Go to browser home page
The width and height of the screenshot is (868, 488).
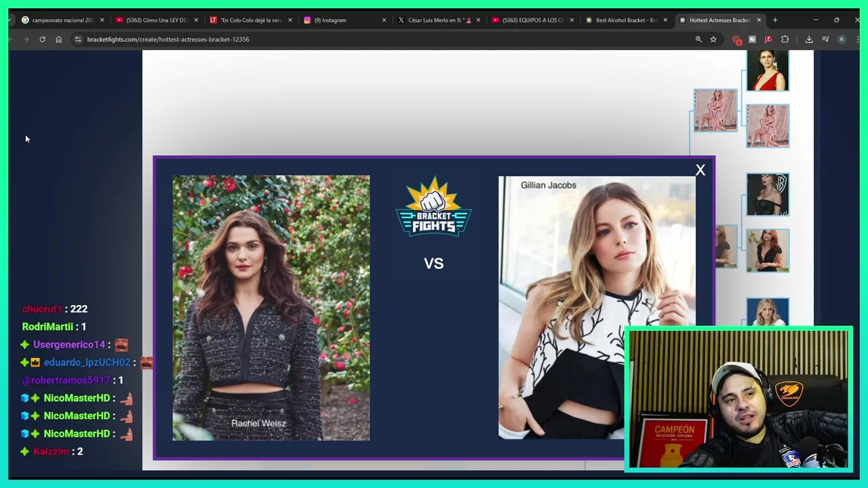pyautogui.click(x=59, y=39)
